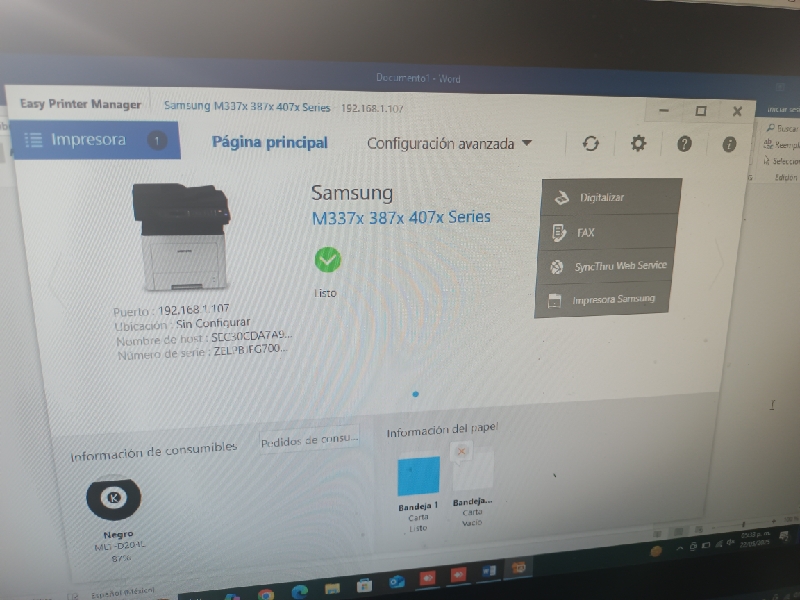Click Reemplazar in the Word window

781,145
